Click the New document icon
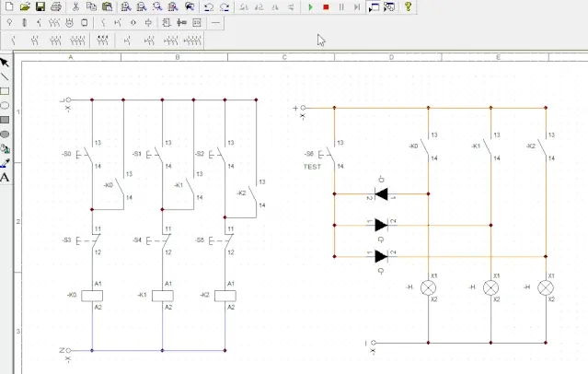Viewport: 588px width, 374px height. coord(8,6)
